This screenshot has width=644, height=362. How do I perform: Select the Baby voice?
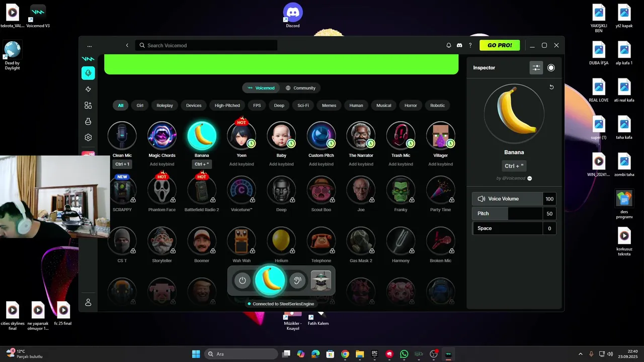pyautogui.click(x=281, y=136)
